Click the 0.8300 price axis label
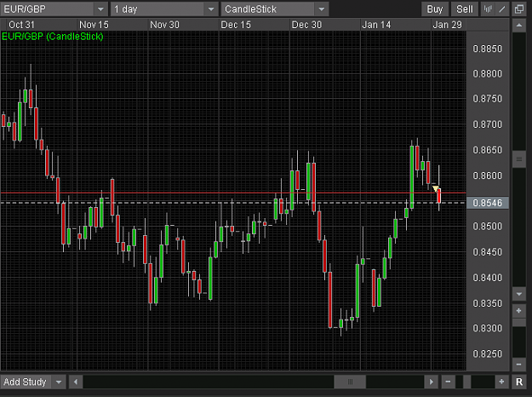 [x=487, y=328]
